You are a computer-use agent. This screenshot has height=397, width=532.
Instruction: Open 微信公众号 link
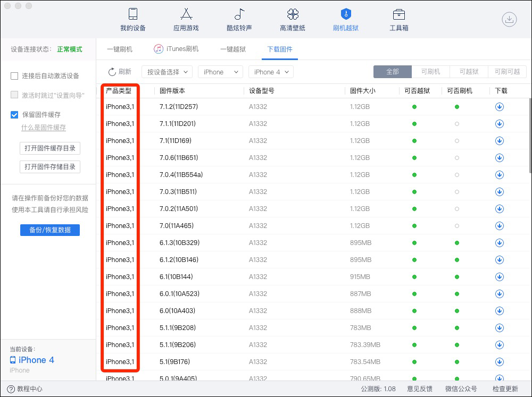click(x=461, y=389)
